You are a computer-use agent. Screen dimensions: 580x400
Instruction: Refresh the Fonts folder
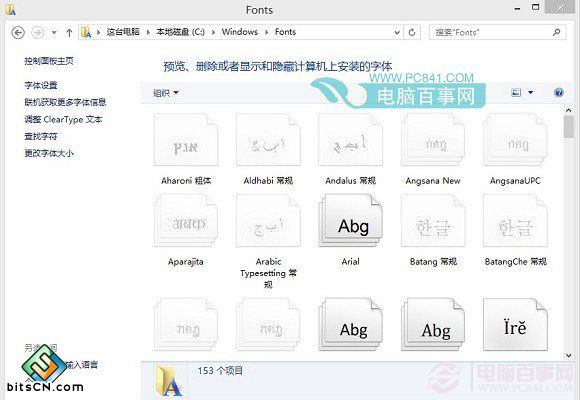coord(412,32)
